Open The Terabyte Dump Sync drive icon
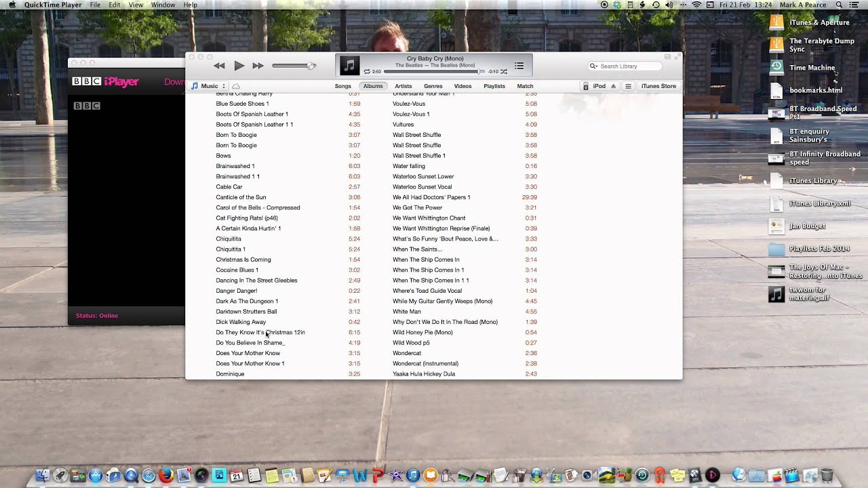This screenshot has height=488, width=868. pos(776,45)
